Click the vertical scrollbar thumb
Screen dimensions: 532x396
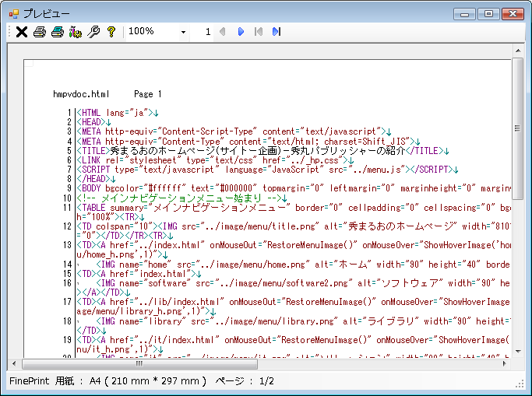(518, 128)
